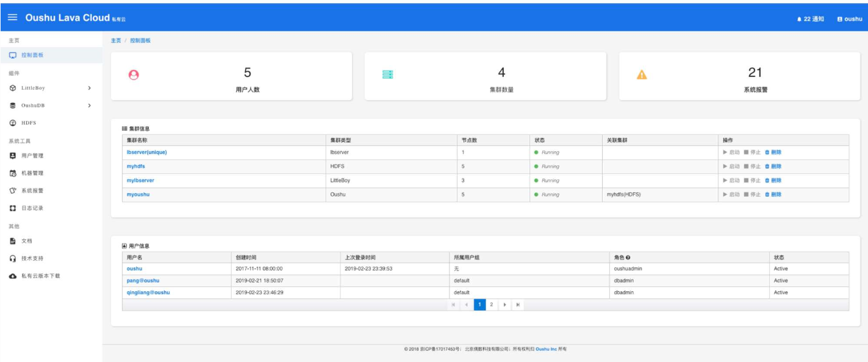
Task: Open the myhdfs cluster link
Action: click(135, 166)
